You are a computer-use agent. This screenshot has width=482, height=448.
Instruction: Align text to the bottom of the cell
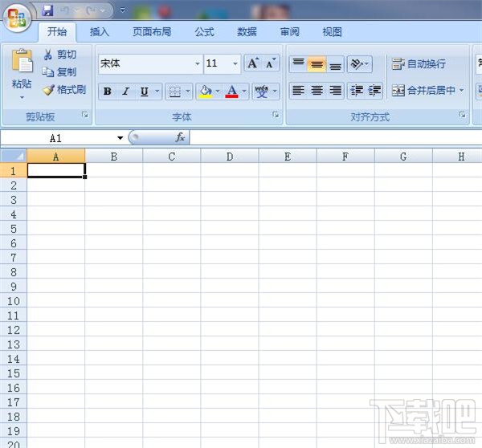(x=335, y=64)
